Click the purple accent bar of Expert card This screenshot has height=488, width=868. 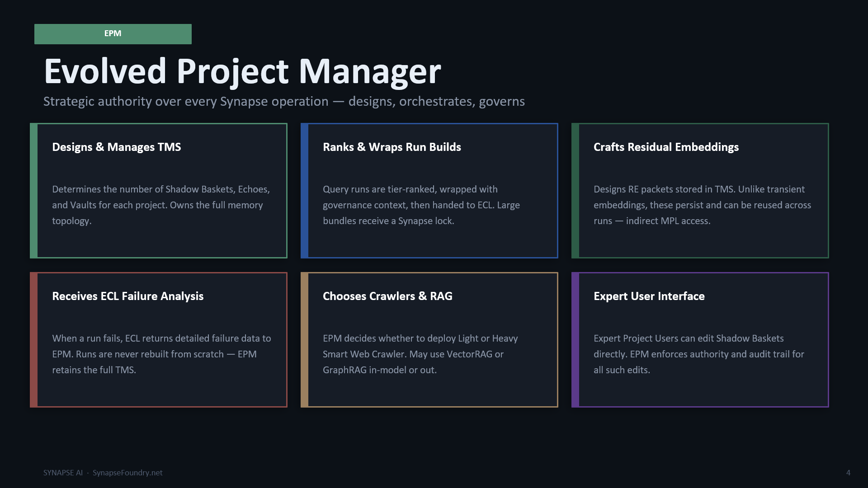point(575,340)
